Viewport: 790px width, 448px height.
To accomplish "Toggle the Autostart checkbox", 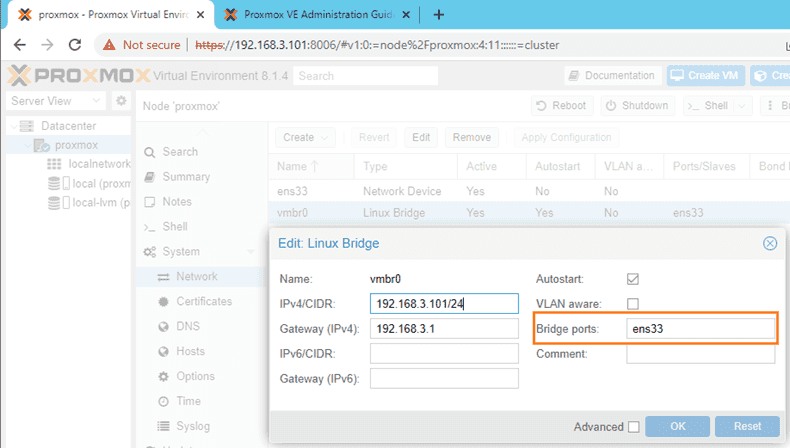I will (633, 279).
